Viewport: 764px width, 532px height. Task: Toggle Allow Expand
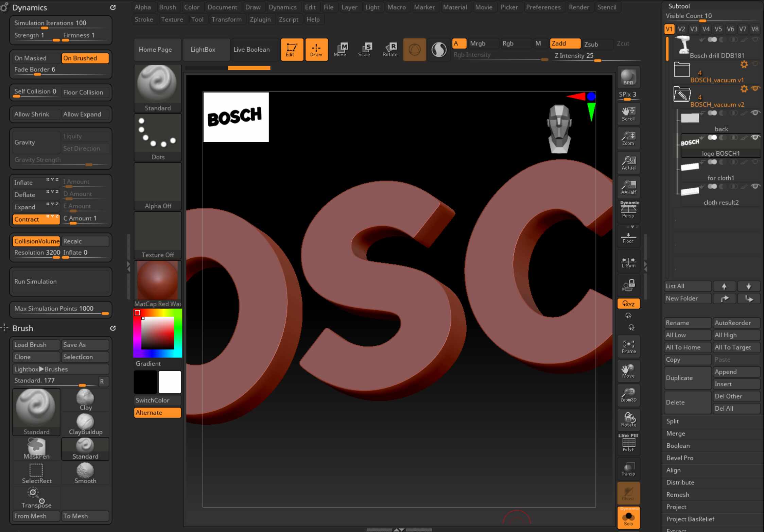(85, 114)
